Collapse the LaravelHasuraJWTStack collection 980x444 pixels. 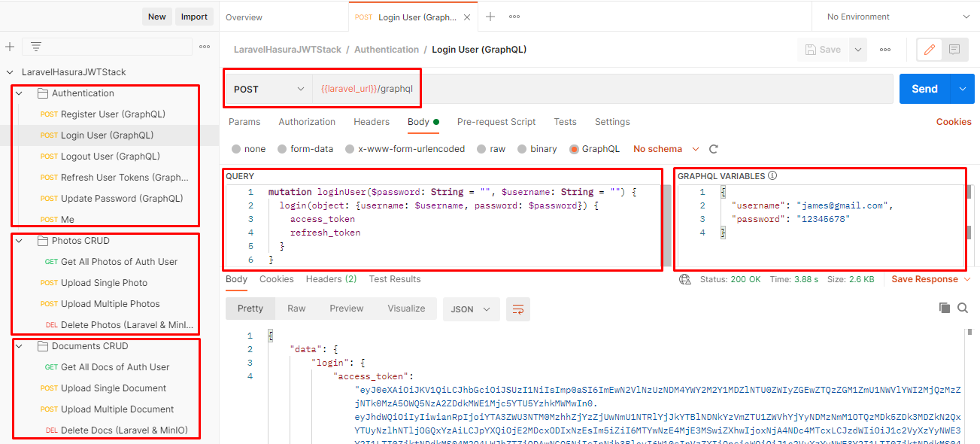click(9, 72)
